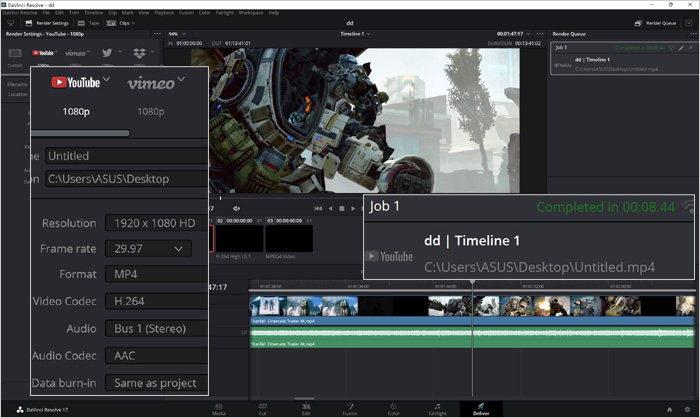Expand the Twitter preset chevron
Viewport: 700px width, 418px height.
click(120, 52)
